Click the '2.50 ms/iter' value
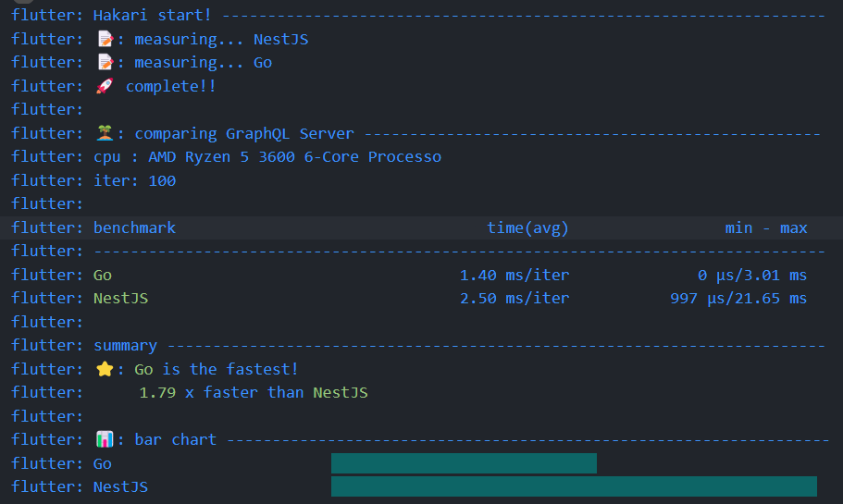Viewport: 843px width, 504px height. click(514, 298)
